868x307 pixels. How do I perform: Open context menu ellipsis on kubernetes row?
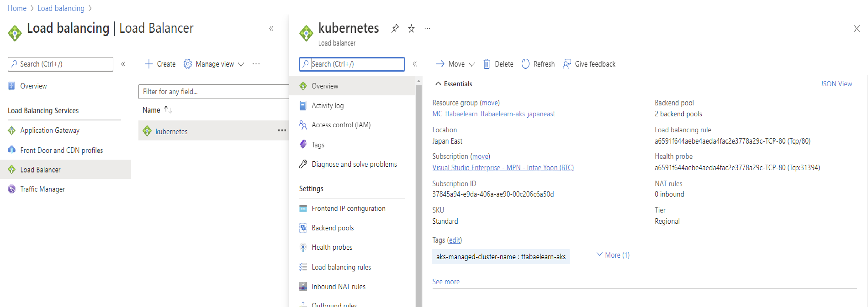click(x=282, y=130)
